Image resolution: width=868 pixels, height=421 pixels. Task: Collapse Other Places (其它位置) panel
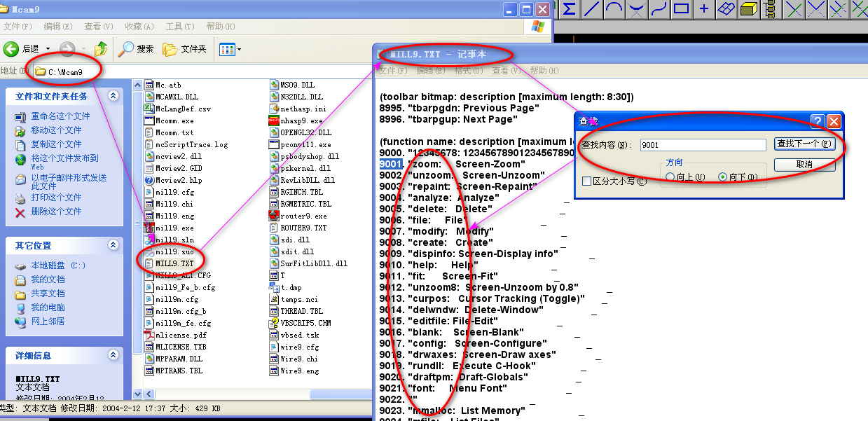pos(113,245)
